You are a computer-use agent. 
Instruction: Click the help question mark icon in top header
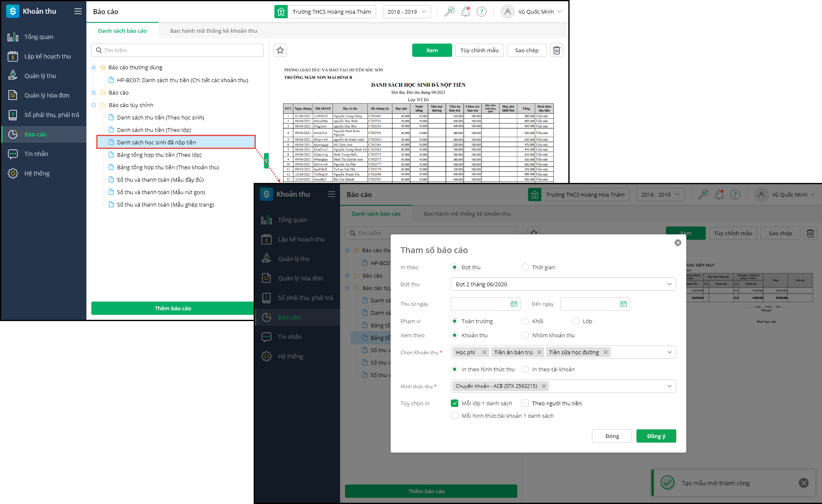(x=481, y=12)
